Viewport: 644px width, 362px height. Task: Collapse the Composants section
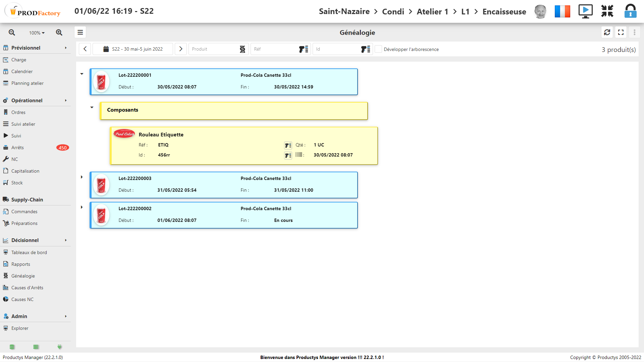pyautogui.click(x=92, y=107)
